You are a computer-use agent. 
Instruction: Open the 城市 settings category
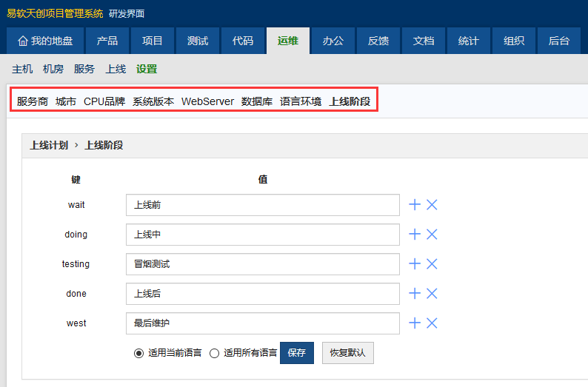(x=66, y=101)
